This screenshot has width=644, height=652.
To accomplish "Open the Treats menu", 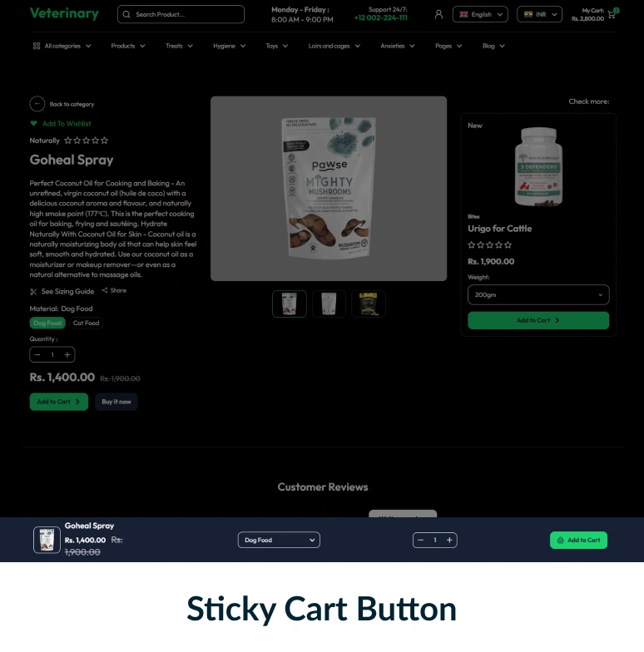I will click(x=179, y=47).
